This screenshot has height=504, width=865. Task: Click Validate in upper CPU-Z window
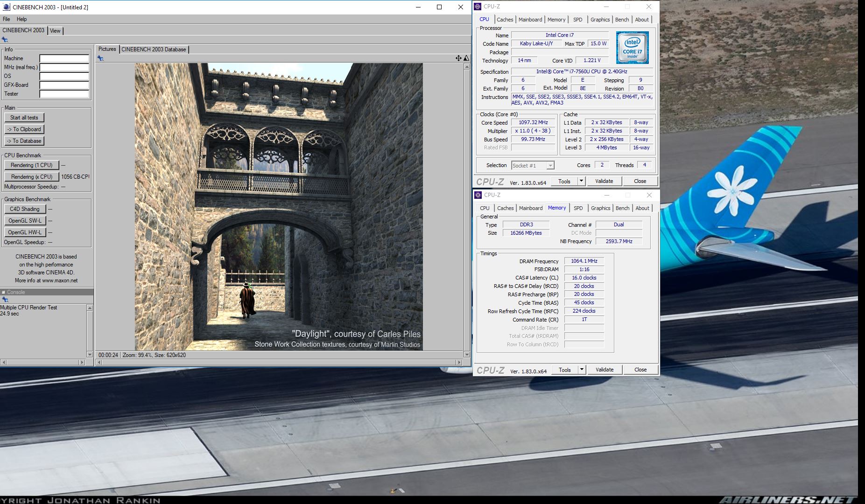(604, 181)
